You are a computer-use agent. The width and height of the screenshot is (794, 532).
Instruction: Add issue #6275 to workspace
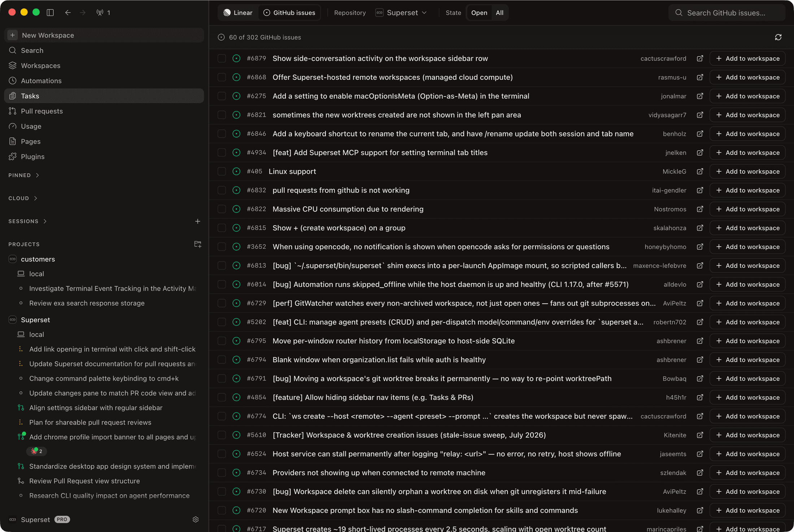(x=747, y=96)
